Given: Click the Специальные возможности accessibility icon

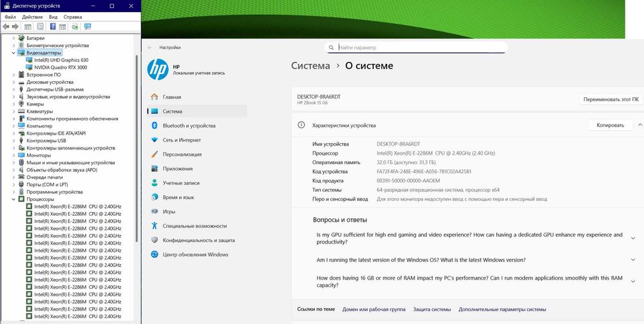Looking at the screenshot, I should click(155, 226).
